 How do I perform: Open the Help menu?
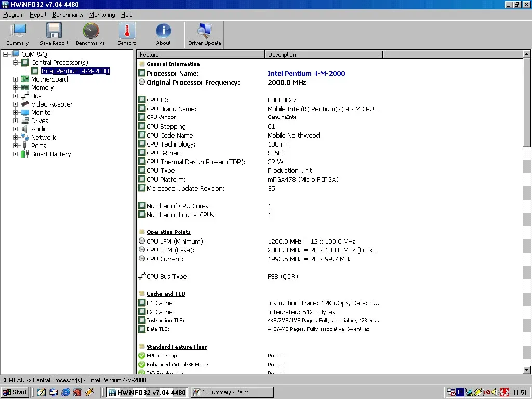[x=127, y=15]
